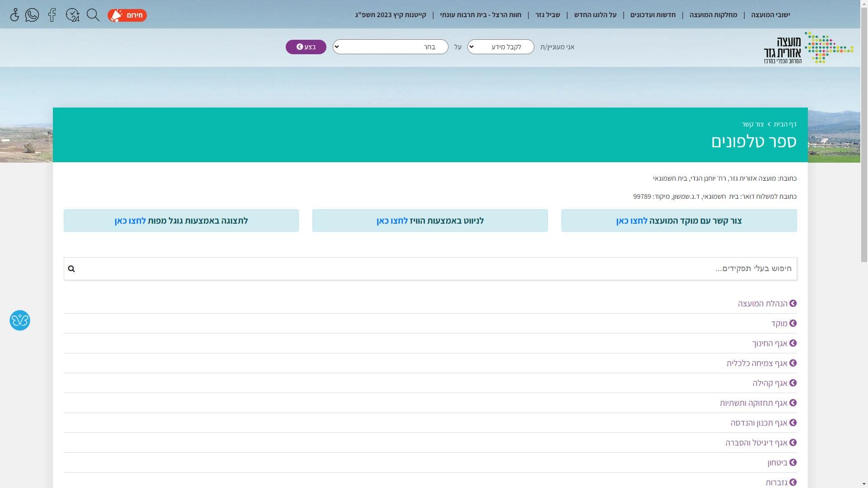Click the מועצה אזורית גזר logo
Viewport: 868px width, 488px height.
pos(808,47)
